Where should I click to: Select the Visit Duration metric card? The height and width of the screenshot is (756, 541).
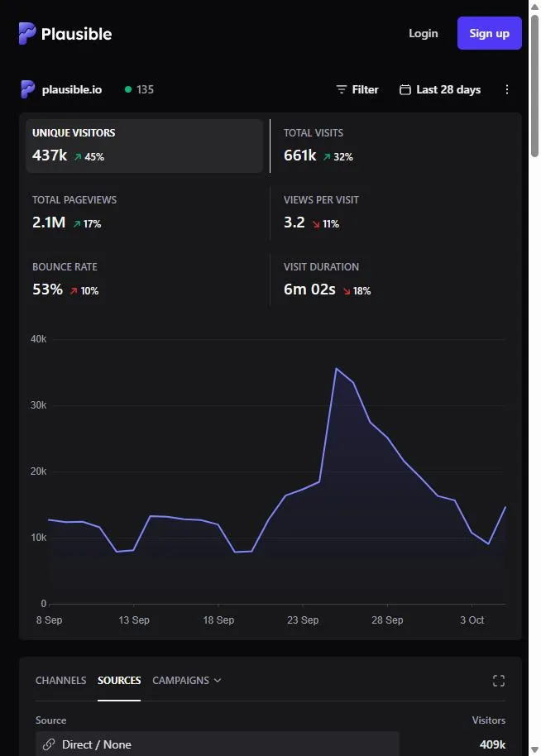pos(395,280)
